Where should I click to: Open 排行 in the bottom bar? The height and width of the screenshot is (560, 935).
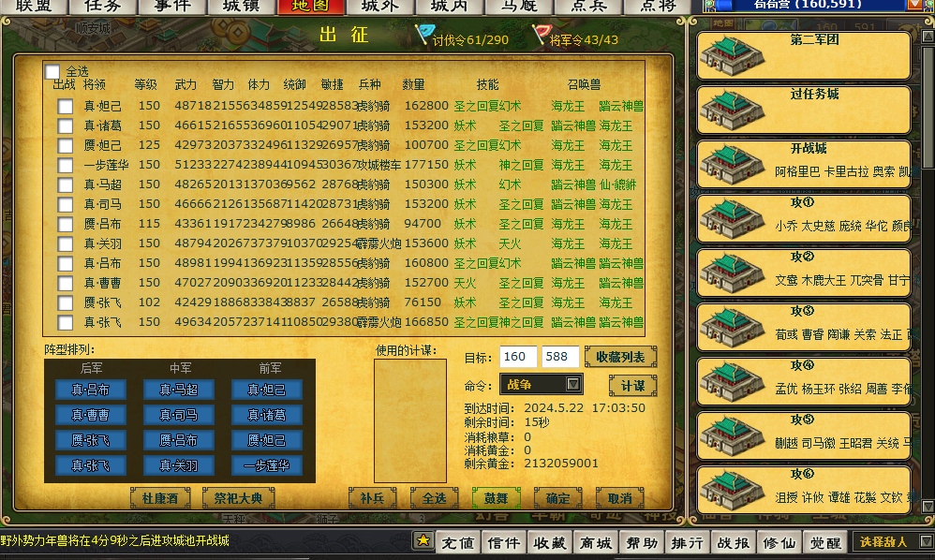point(687,542)
